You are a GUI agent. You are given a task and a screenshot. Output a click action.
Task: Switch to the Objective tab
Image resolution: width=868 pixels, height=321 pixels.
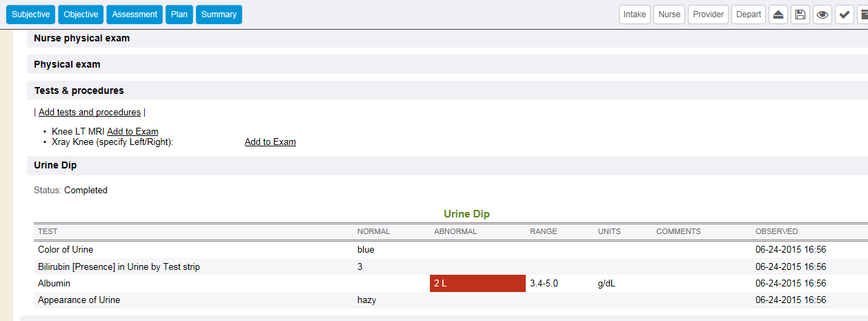coord(81,14)
